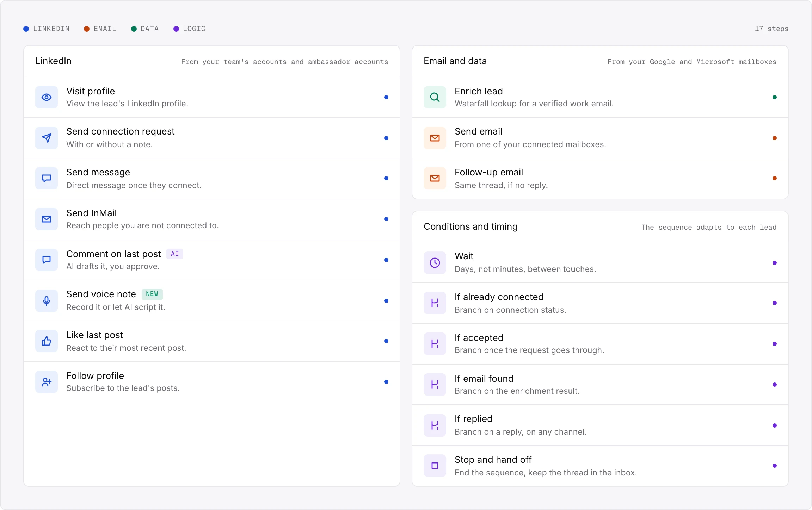Click the Wait step title

coord(464,256)
